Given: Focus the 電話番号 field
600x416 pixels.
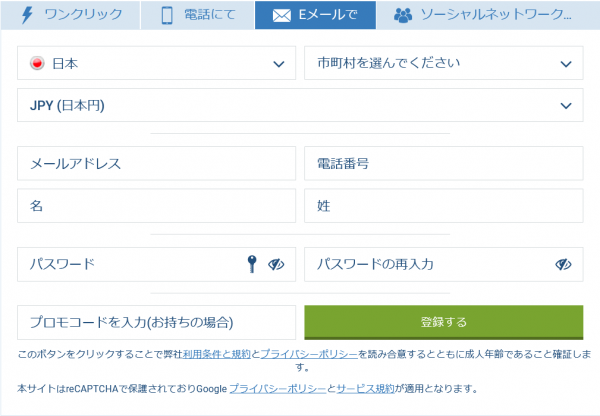Looking at the screenshot, I should (x=443, y=163).
